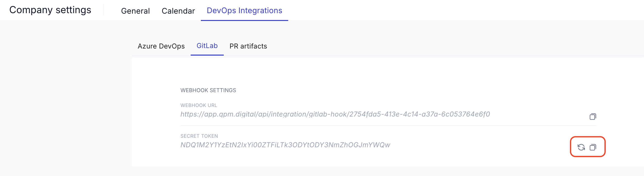644x176 pixels.
Task: Click the SECRET TOKEN field label
Action: coord(199,136)
